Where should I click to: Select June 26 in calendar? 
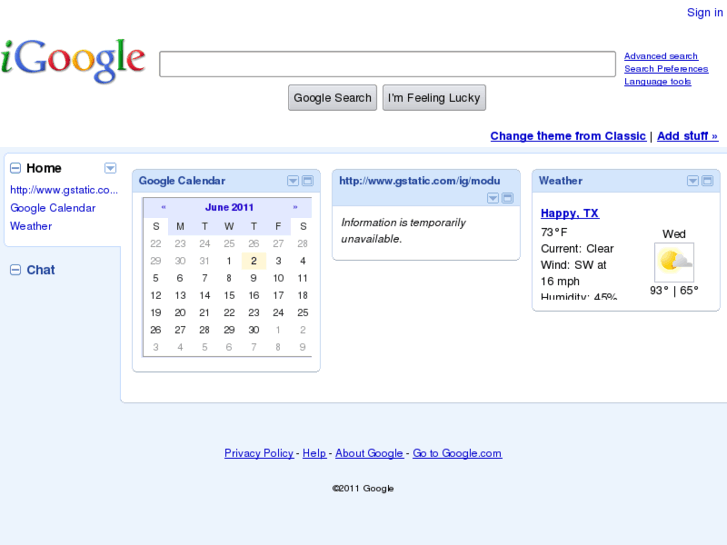156,330
